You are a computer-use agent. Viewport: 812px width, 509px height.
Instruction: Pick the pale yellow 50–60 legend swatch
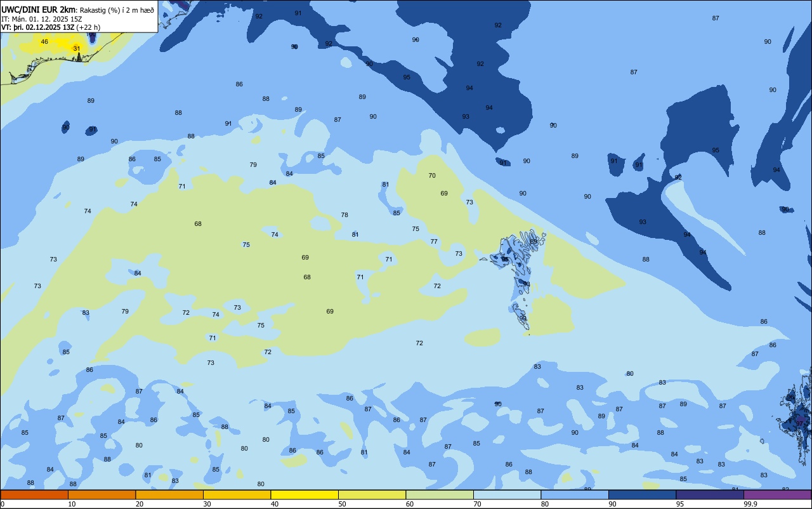click(372, 494)
